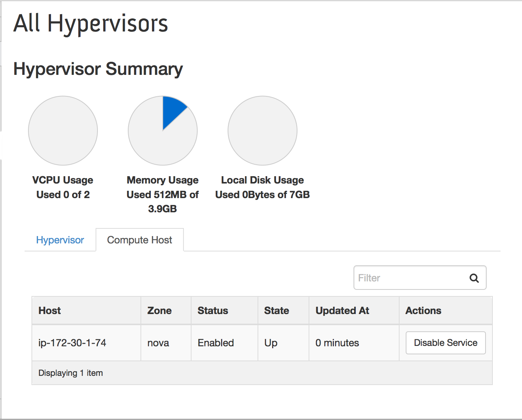Click the magnifier search icon in Filter box
The width and height of the screenshot is (522, 420).
click(x=474, y=278)
